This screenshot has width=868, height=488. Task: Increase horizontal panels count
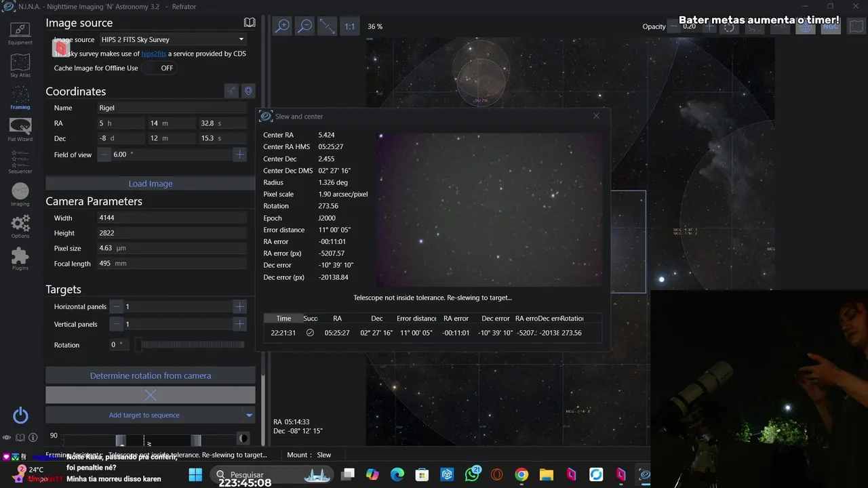pyautogui.click(x=239, y=306)
